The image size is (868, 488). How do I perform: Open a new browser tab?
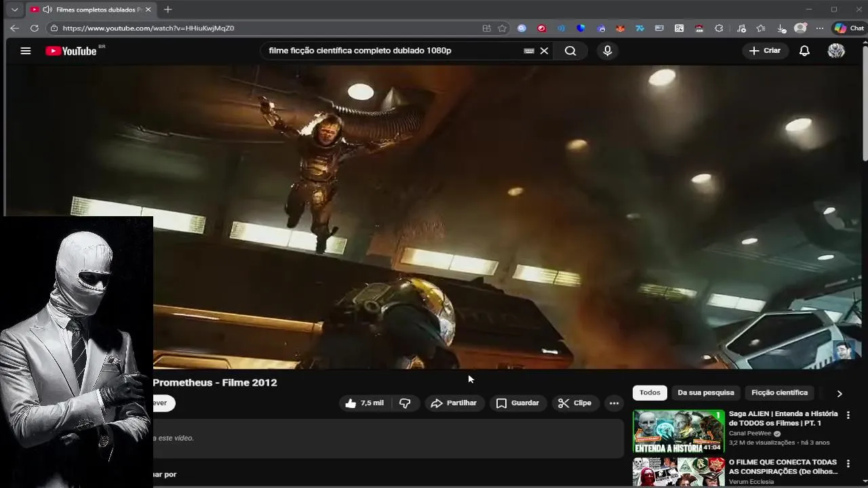tap(167, 9)
